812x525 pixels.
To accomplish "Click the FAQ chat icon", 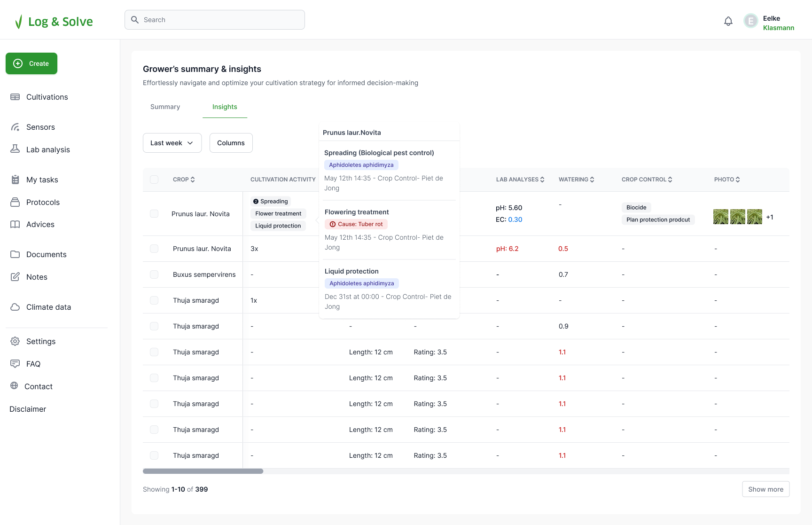I will click(15, 364).
